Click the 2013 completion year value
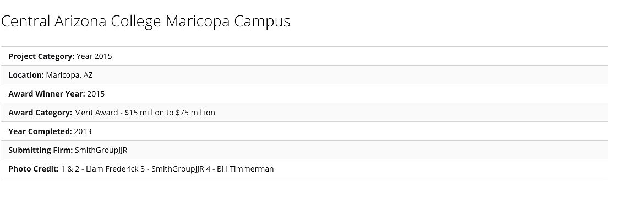Image resolution: width=644 pixels, height=208 pixels. pyautogui.click(x=83, y=131)
